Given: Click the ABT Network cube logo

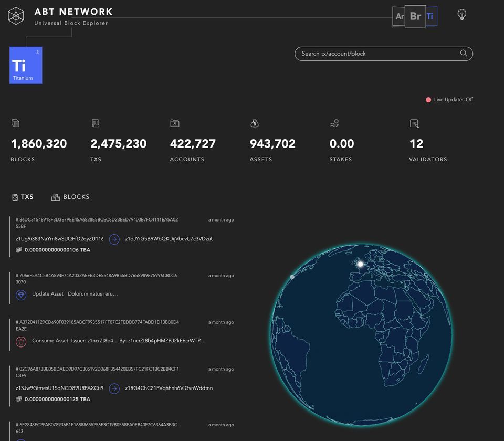Looking at the screenshot, I should coord(16,16).
